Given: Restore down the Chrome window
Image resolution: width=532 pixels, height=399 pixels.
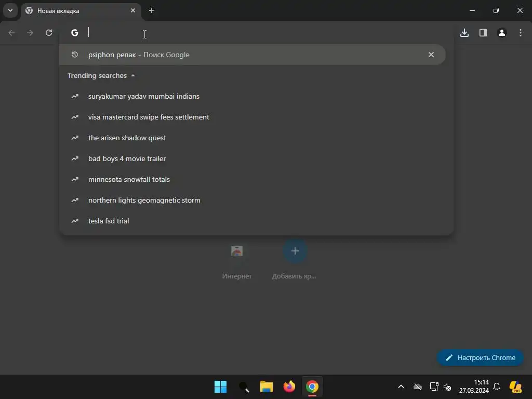Looking at the screenshot, I should click(496, 10).
